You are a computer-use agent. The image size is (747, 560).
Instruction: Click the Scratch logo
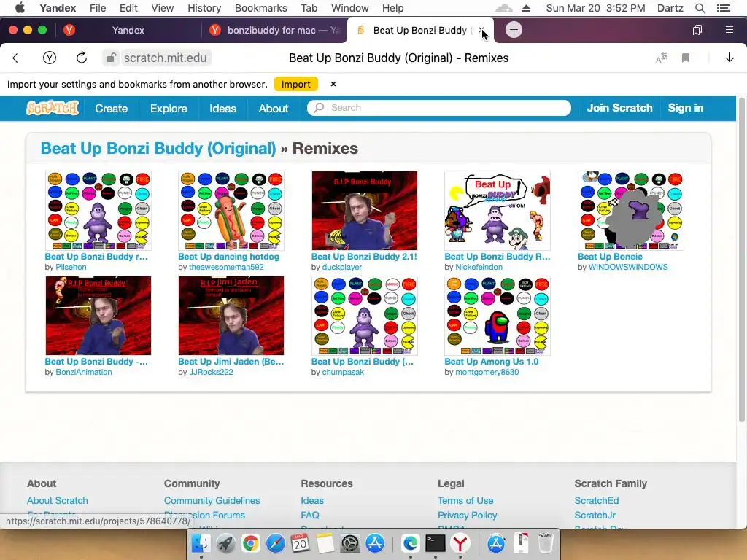click(x=53, y=108)
